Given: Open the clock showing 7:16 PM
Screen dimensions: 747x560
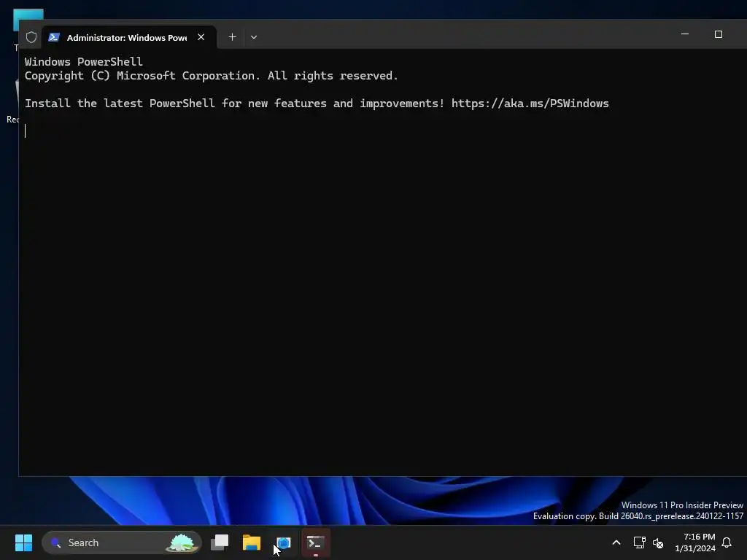Looking at the screenshot, I should coord(695,542).
